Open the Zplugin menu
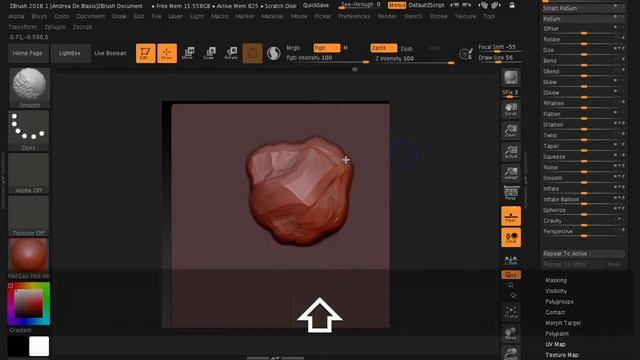 (55, 27)
